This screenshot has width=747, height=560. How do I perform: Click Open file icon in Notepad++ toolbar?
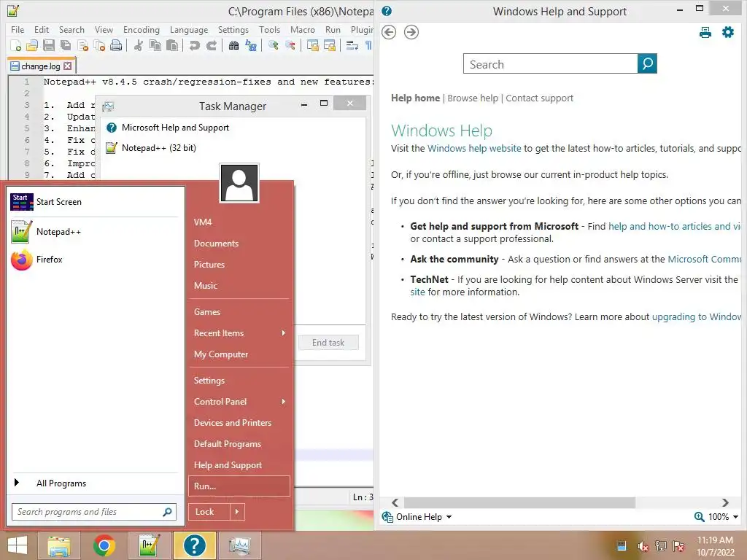pyautogui.click(x=32, y=46)
